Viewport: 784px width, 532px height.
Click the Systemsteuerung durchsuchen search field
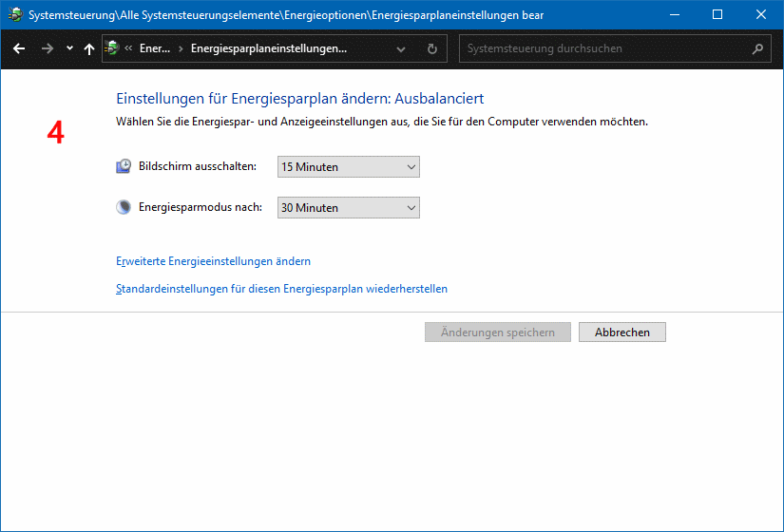[x=603, y=48]
